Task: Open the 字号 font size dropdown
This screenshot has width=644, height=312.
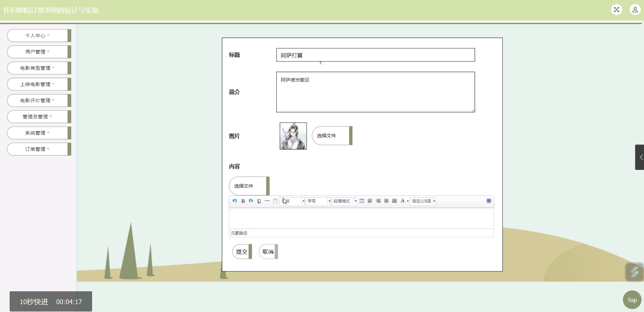Action: (318, 201)
